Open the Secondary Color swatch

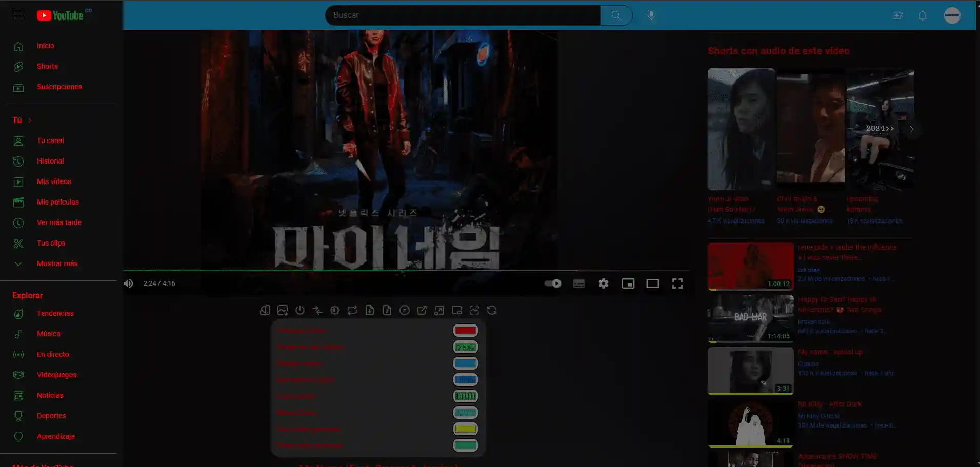coord(466,380)
